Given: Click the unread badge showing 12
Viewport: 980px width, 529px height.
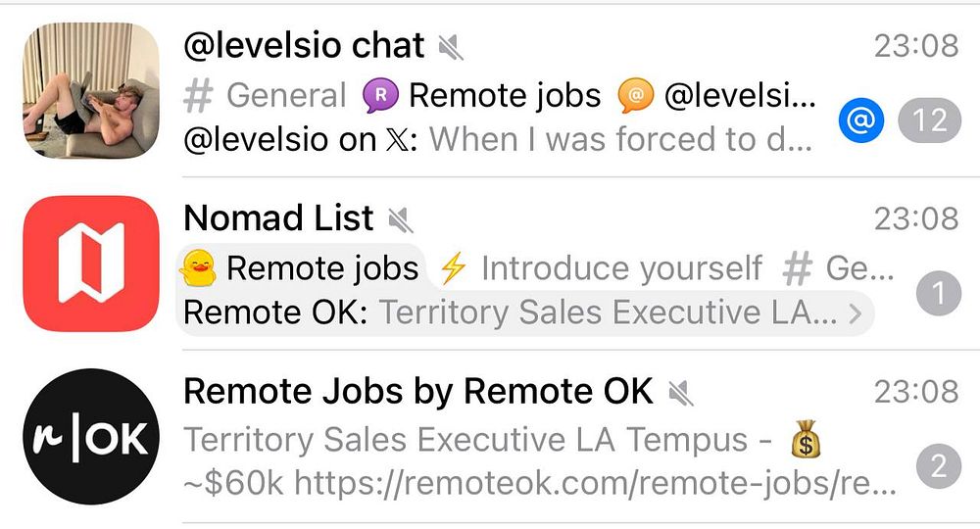Looking at the screenshot, I should click(x=929, y=120).
